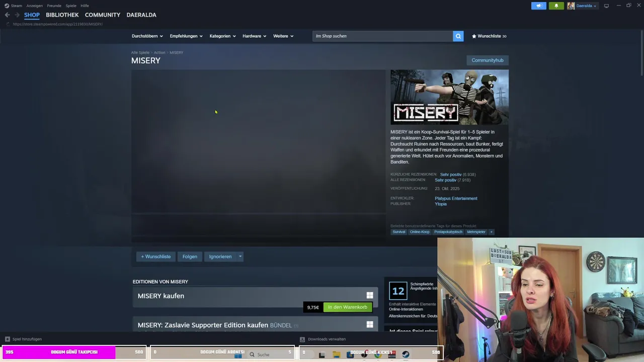Viewport: 644px width, 362px height.
Task: Open the Spiele menu
Action: click(71, 6)
